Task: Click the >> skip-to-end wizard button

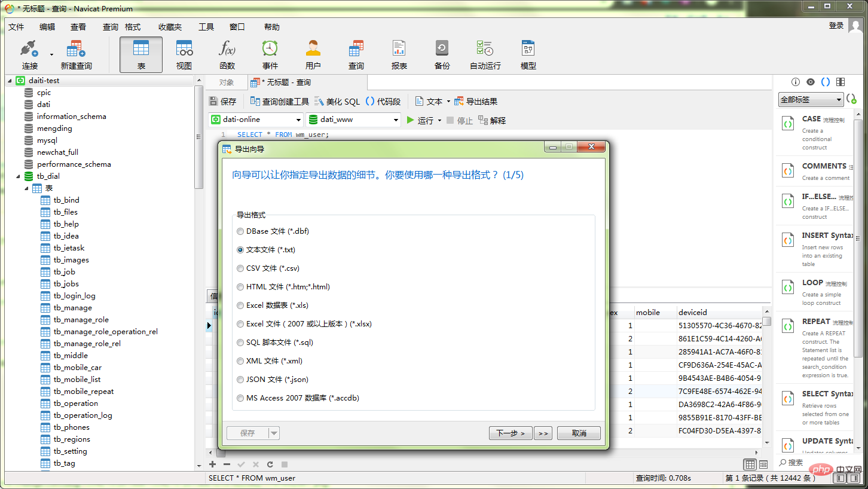Action: [543, 433]
